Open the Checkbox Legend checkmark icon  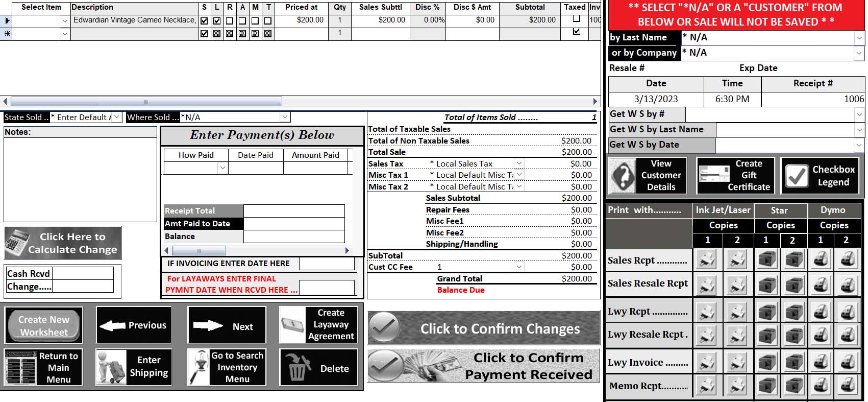(796, 176)
